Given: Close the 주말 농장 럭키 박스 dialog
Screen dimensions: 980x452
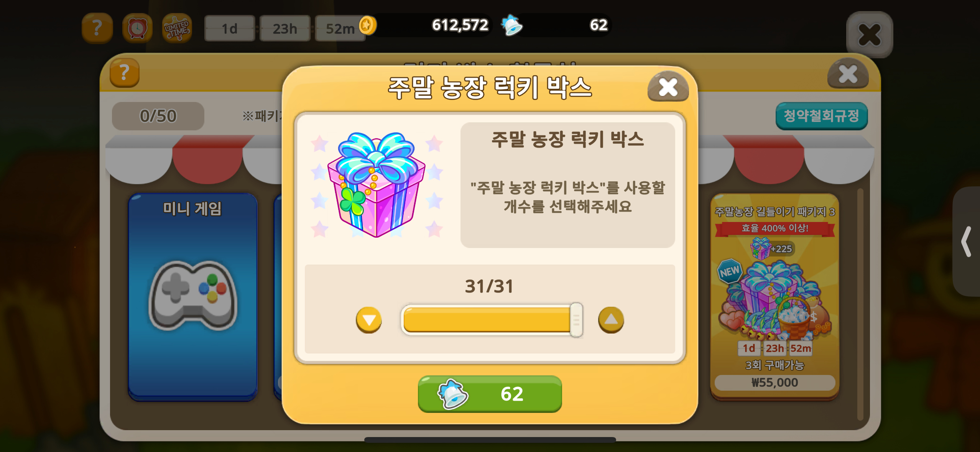Looking at the screenshot, I should click(668, 87).
